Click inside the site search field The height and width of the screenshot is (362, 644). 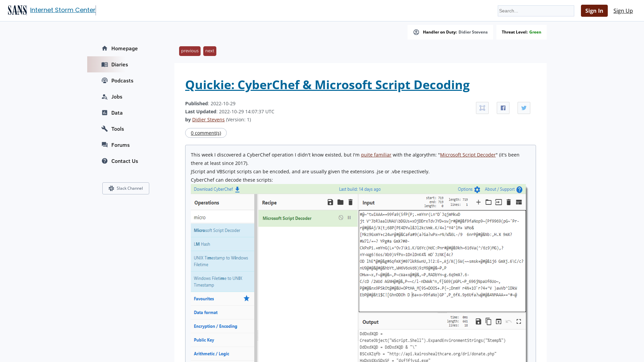point(536,11)
